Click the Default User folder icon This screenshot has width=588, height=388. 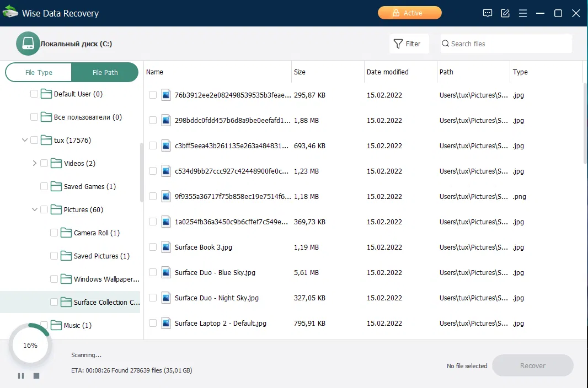[46, 94]
